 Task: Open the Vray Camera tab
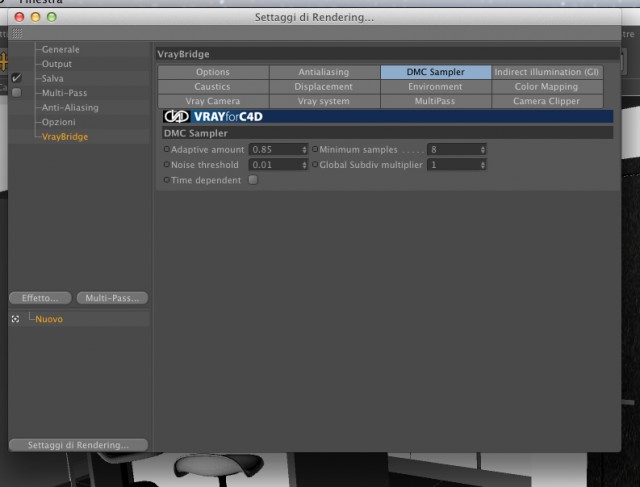213,101
